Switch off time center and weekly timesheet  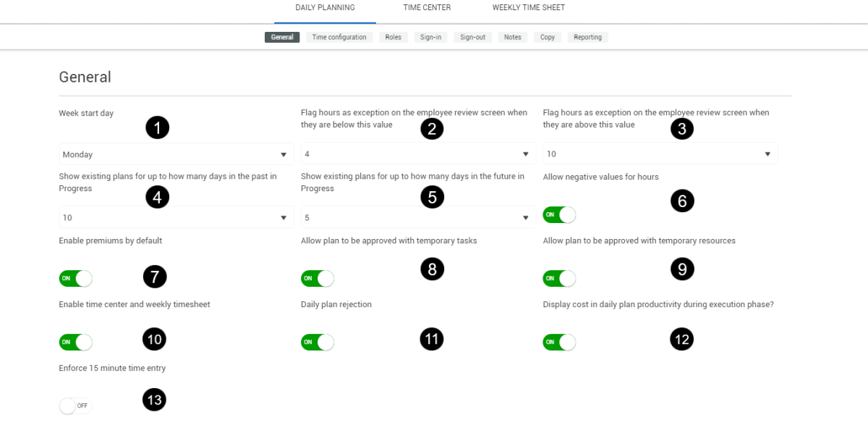point(75,343)
